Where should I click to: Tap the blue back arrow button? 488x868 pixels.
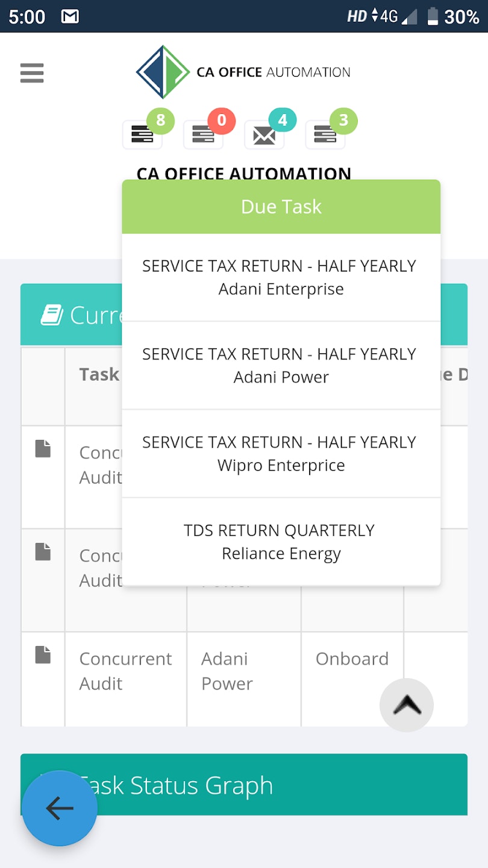coord(59,808)
